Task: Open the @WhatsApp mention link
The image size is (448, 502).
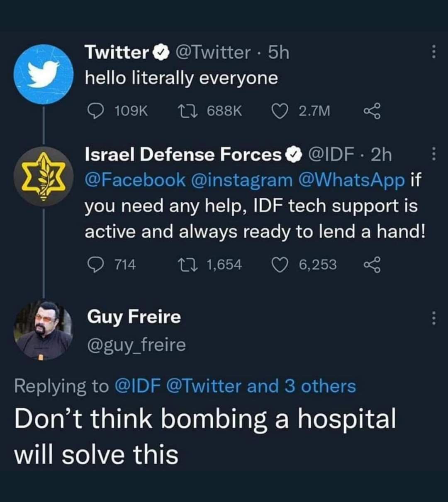Action: (352, 179)
